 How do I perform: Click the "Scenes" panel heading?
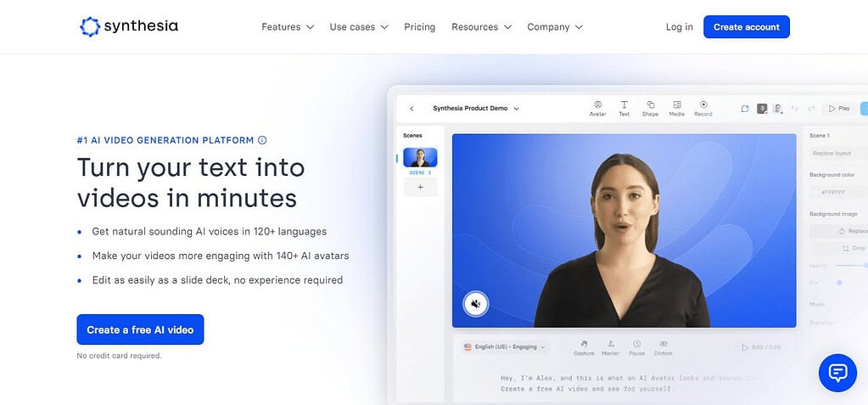(412, 135)
